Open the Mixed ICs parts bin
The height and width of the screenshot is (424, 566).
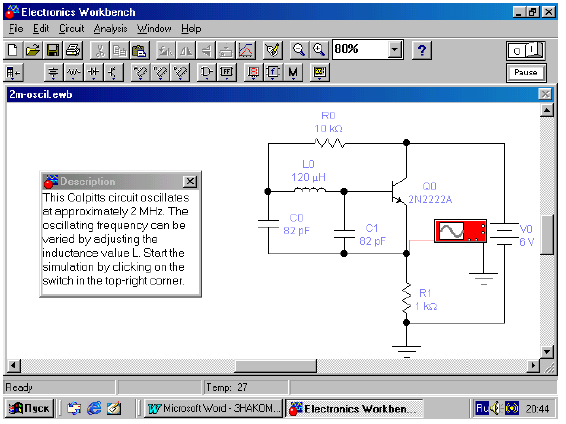[160, 73]
